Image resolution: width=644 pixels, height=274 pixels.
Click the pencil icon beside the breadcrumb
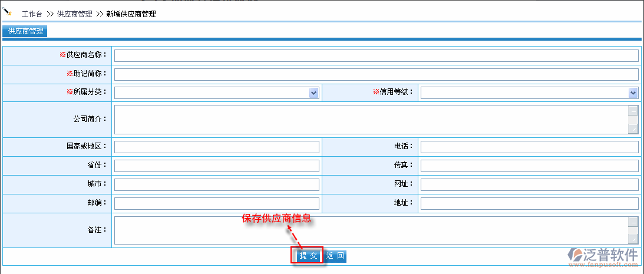pyautogui.click(x=8, y=11)
